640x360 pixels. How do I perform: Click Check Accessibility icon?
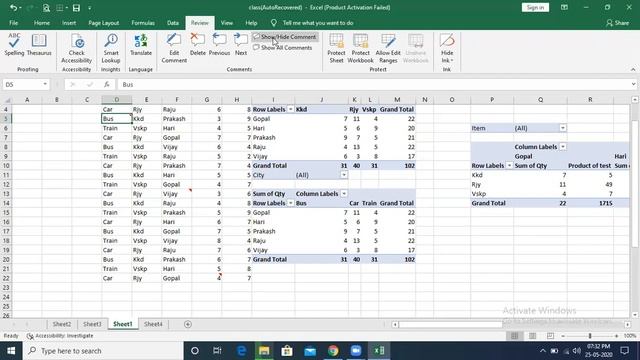[76, 48]
